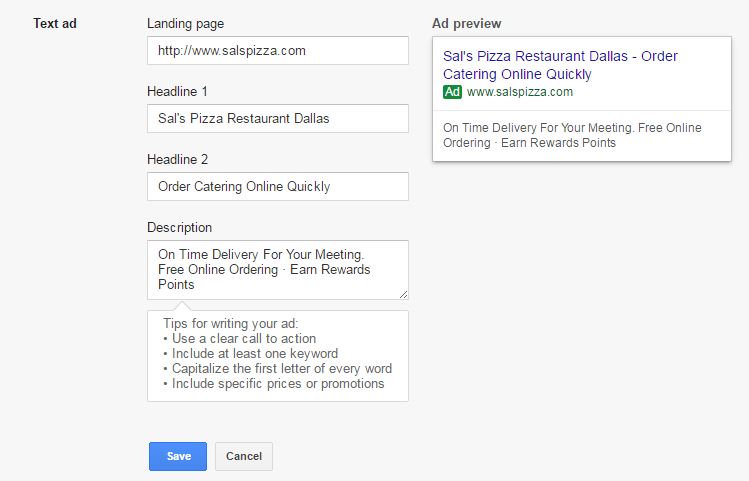Click the 'Ad preview' heading
The height and width of the screenshot is (481, 749).
tap(467, 24)
